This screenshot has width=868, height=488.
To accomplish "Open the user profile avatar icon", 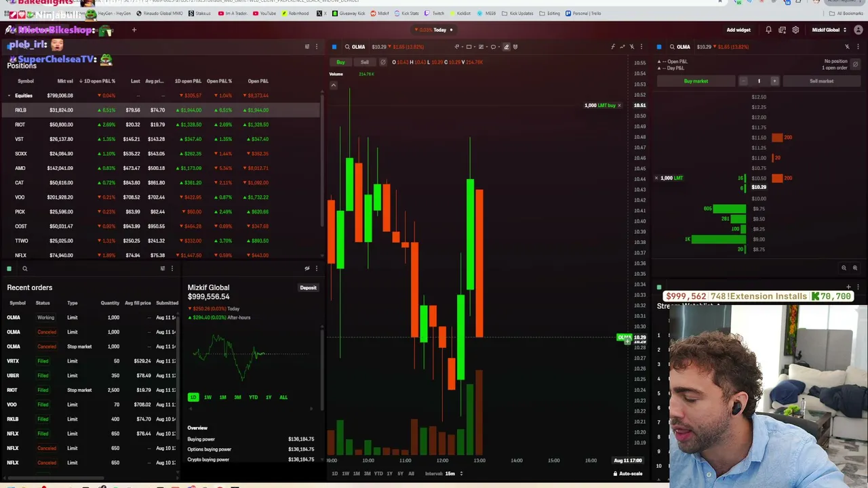I will pyautogui.click(x=859, y=30).
